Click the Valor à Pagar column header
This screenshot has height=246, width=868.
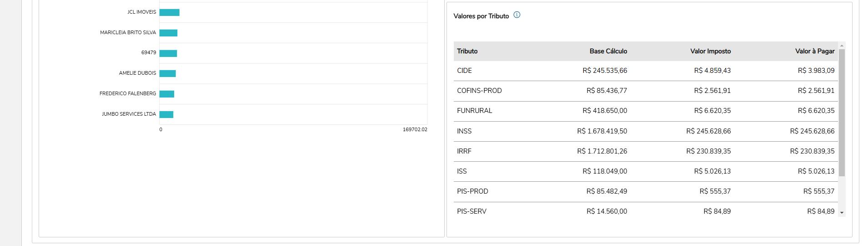[x=814, y=51]
